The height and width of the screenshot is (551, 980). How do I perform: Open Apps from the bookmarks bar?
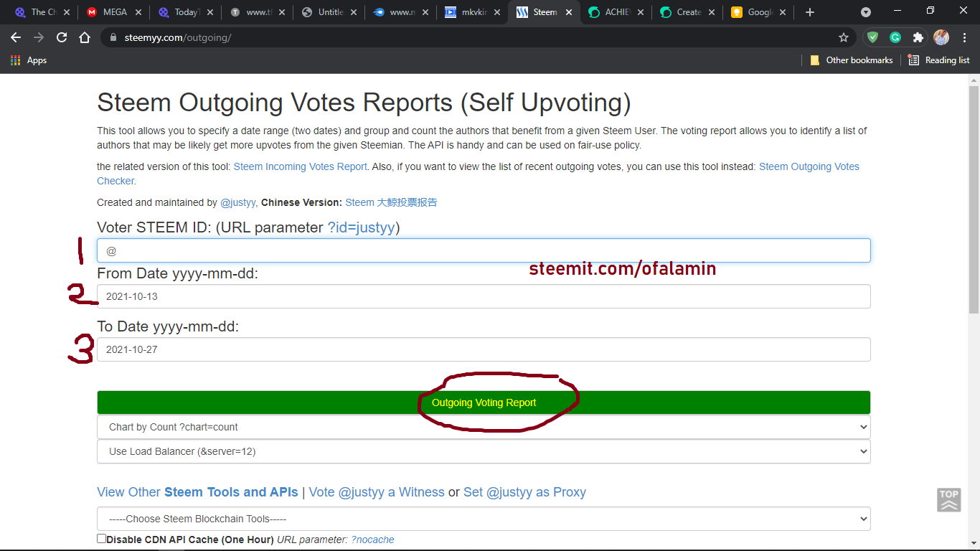[29, 60]
